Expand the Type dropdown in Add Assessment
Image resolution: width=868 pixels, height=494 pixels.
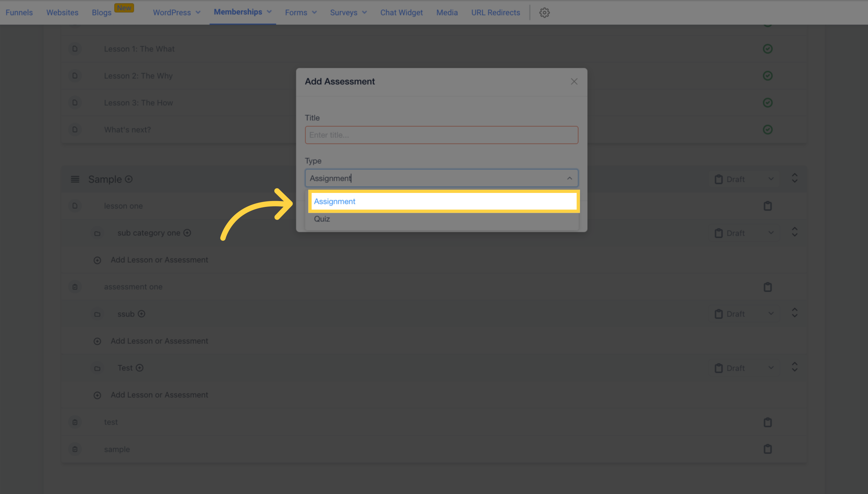point(441,178)
